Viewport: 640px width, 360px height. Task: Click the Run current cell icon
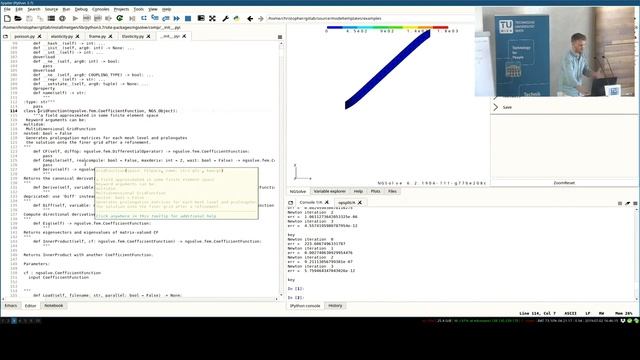pyautogui.click(x=87, y=18)
